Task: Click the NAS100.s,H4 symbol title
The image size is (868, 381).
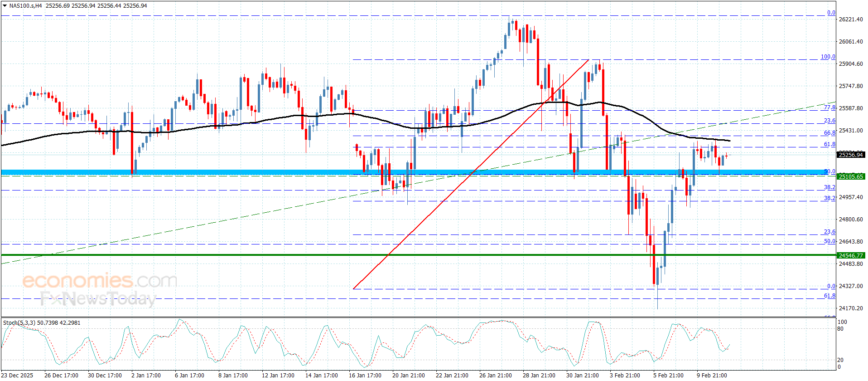Action: 25,6
